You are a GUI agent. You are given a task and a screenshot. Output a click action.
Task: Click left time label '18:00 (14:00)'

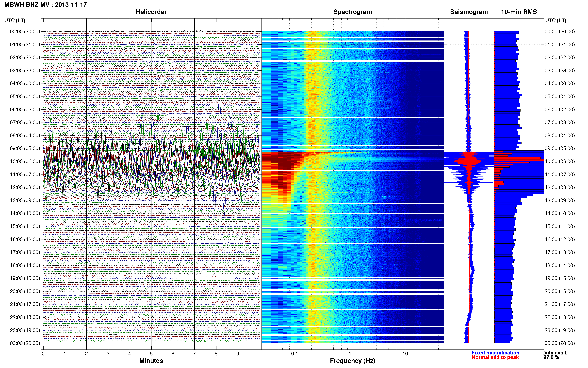tap(25, 265)
